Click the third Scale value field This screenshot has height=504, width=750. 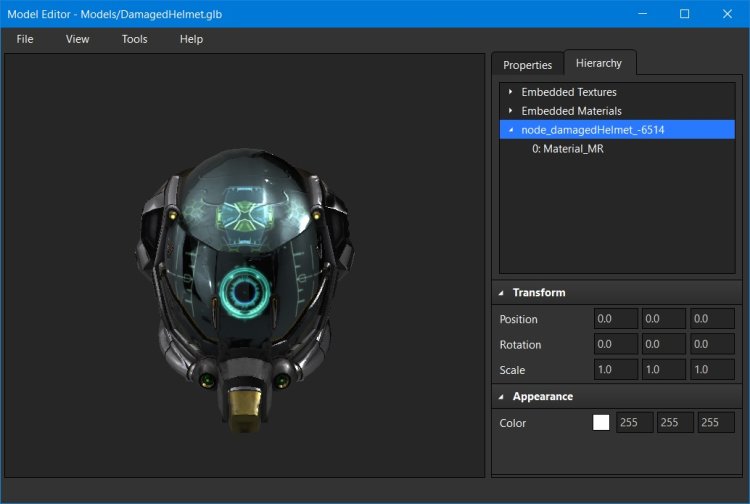(x=713, y=369)
